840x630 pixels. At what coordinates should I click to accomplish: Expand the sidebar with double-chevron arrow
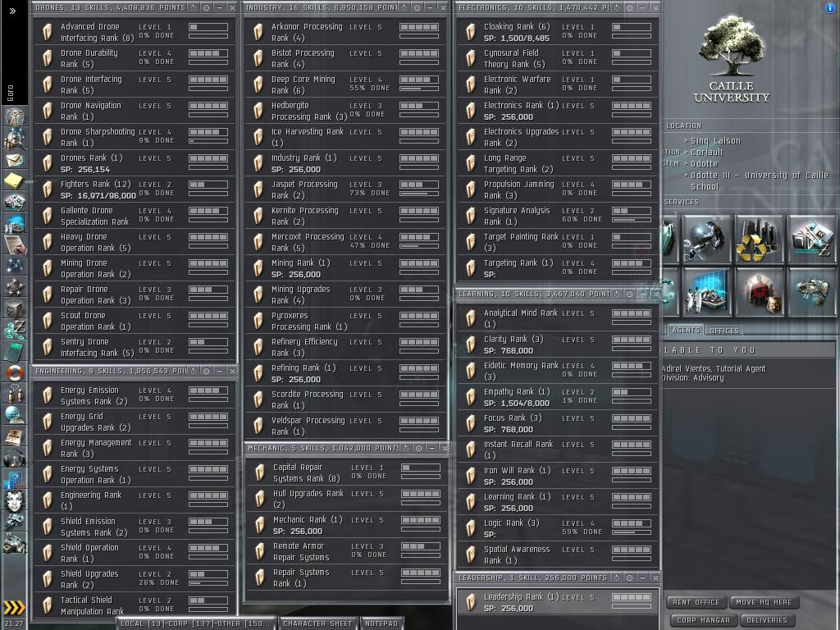[13, 11]
